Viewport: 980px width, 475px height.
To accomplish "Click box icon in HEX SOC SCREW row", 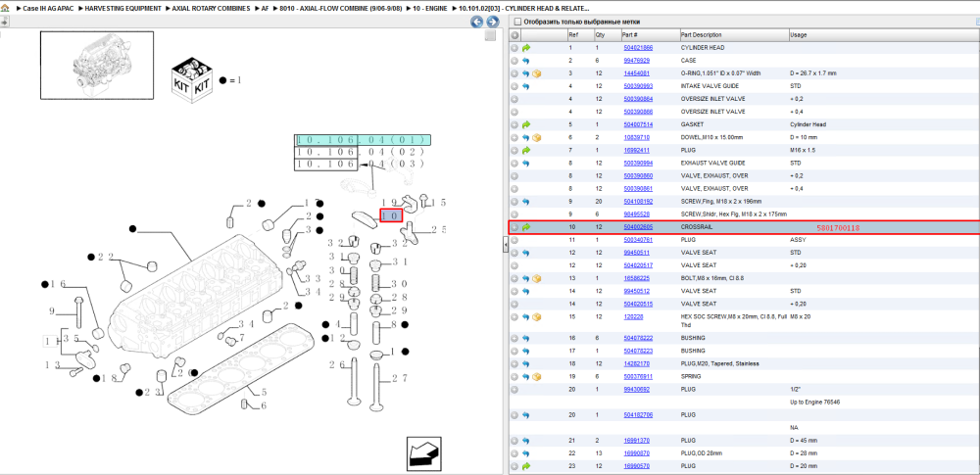I will [536, 317].
